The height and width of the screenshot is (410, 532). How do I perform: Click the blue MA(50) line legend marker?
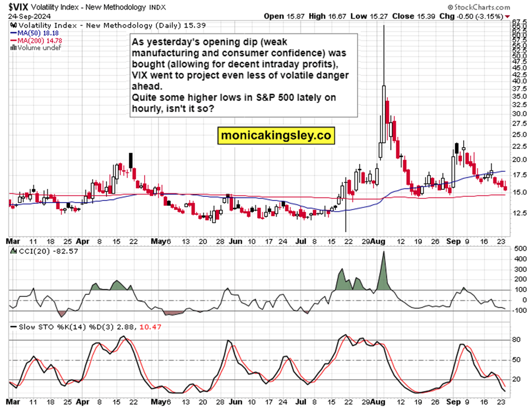(x=14, y=33)
